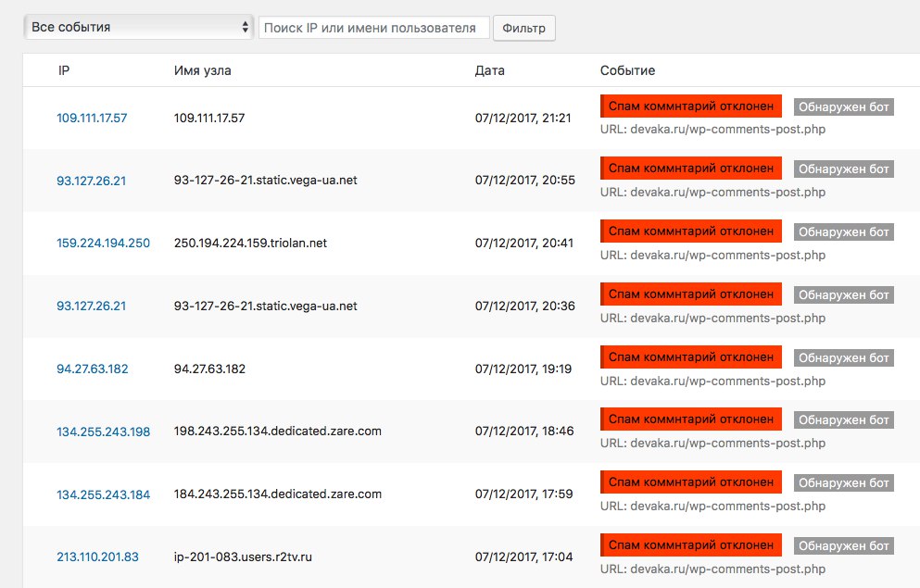Click URL text in the 19:19 row

[712, 382]
